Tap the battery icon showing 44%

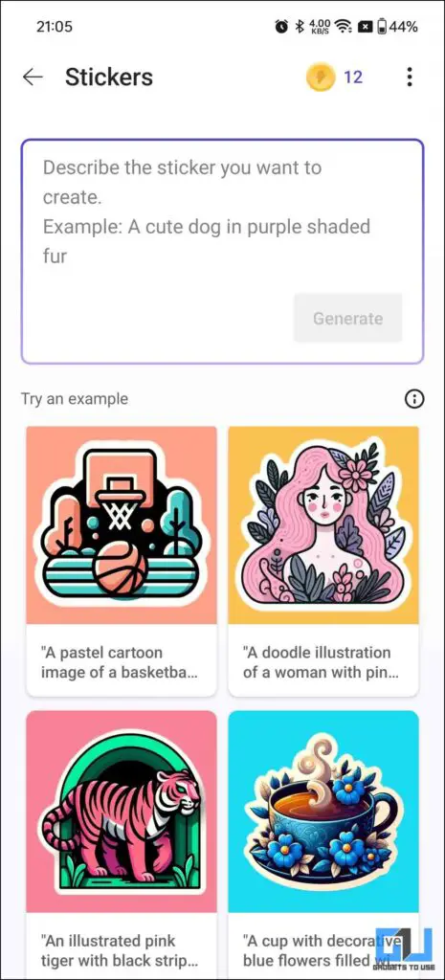(x=381, y=26)
